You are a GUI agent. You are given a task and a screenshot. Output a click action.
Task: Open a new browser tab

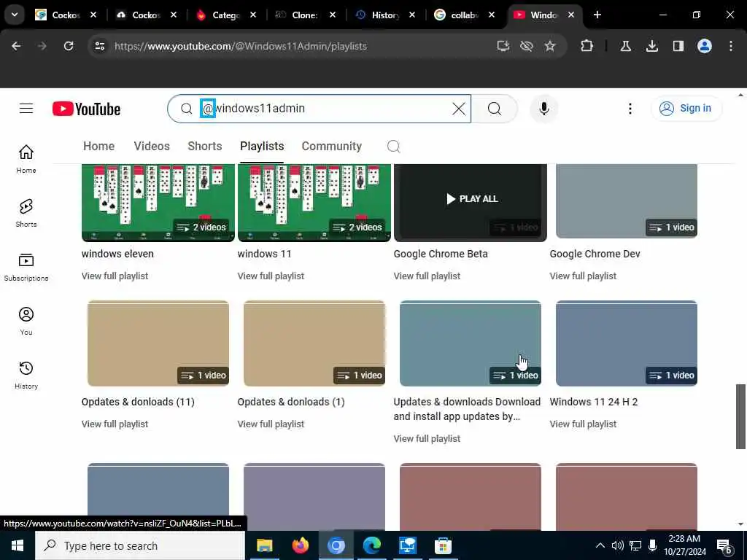(x=597, y=15)
